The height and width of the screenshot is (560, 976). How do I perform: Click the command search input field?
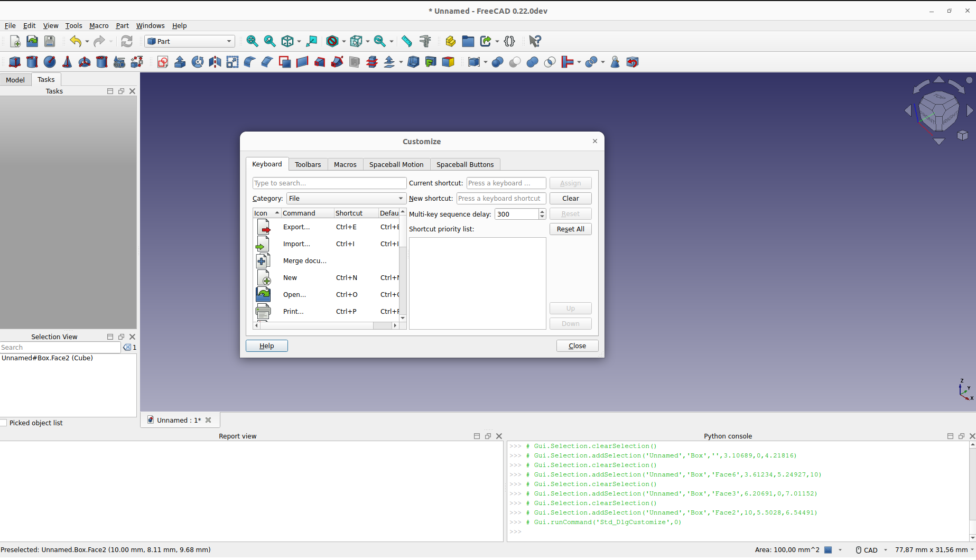point(329,183)
